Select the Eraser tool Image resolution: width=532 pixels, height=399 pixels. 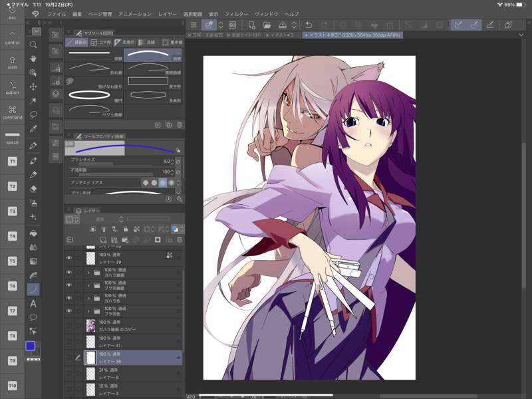(x=33, y=189)
